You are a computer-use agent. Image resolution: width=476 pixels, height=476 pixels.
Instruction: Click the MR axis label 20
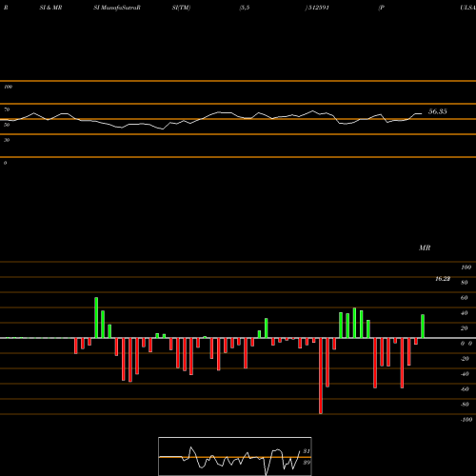[465, 328]
